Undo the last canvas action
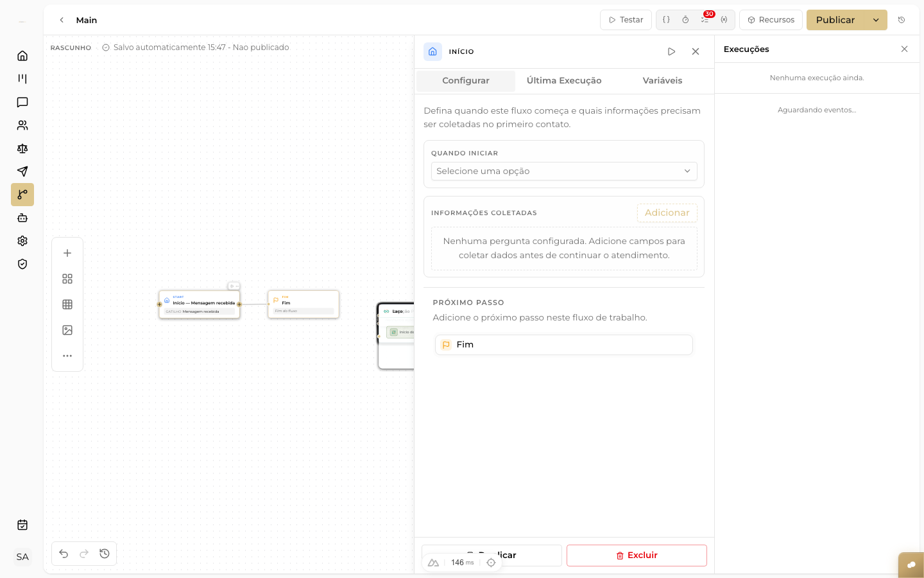924x578 pixels. (64, 554)
